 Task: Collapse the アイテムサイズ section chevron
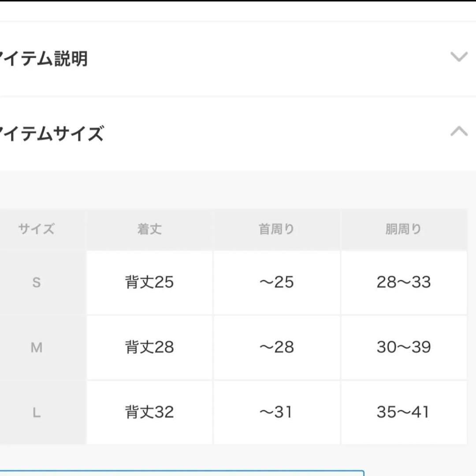(x=459, y=131)
